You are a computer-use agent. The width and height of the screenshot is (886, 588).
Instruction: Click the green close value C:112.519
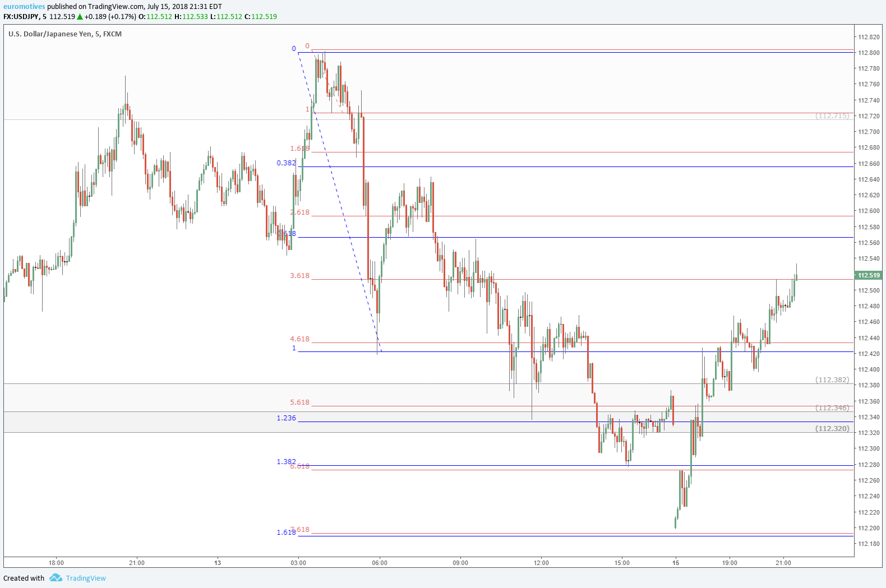pos(261,17)
